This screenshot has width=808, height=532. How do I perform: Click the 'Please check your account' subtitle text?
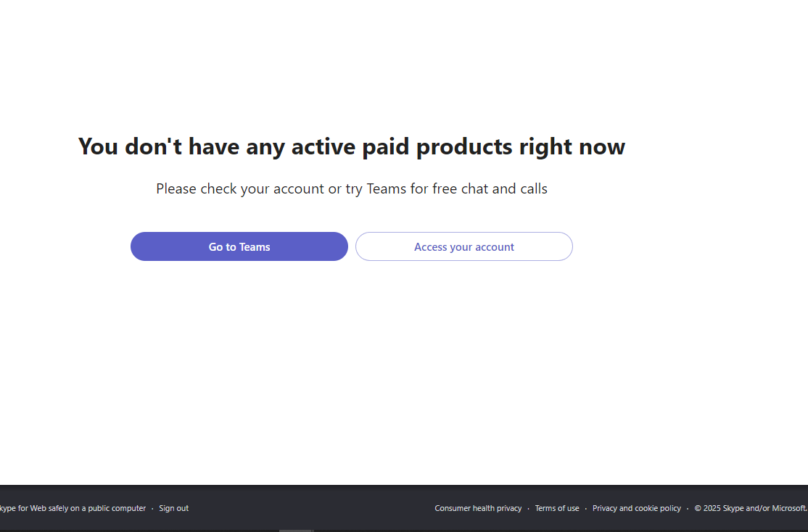pyautogui.click(x=352, y=189)
